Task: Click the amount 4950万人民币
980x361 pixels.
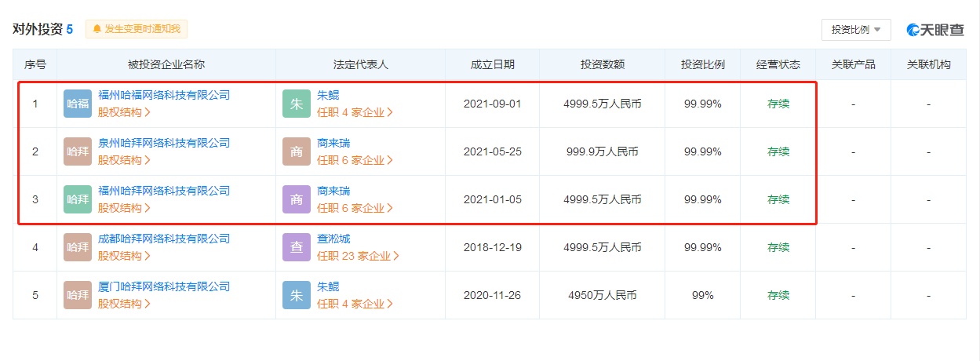Action: click(603, 295)
